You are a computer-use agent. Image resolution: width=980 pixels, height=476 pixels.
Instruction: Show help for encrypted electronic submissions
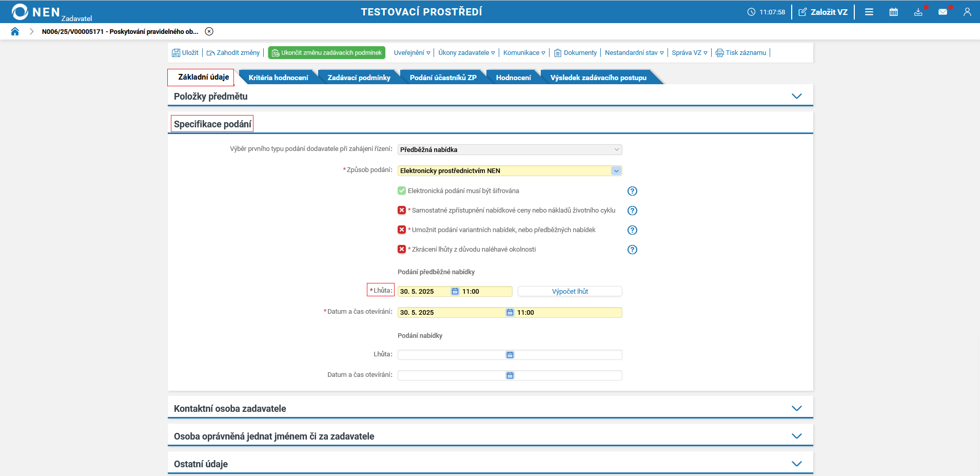point(632,191)
